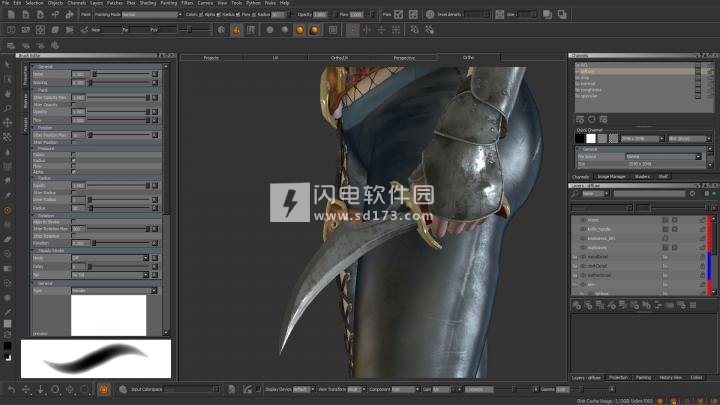Toggle the Jitter Opacity checkbox
Screen dimensions: 720x405
[x=73, y=105]
